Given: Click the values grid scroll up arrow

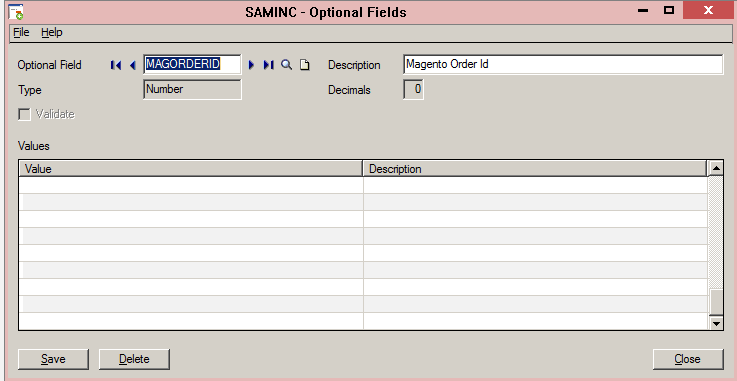Looking at the screenshot, I should (716, 168).
